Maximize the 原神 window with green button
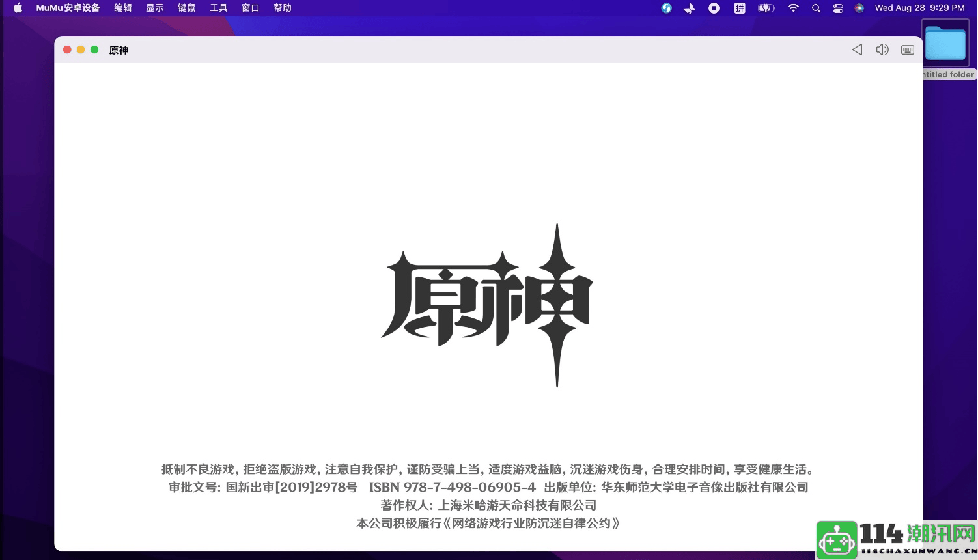Image resolution: width=978 pixels, height=560 pixels. pyautogui.click(x=94, y=49)
